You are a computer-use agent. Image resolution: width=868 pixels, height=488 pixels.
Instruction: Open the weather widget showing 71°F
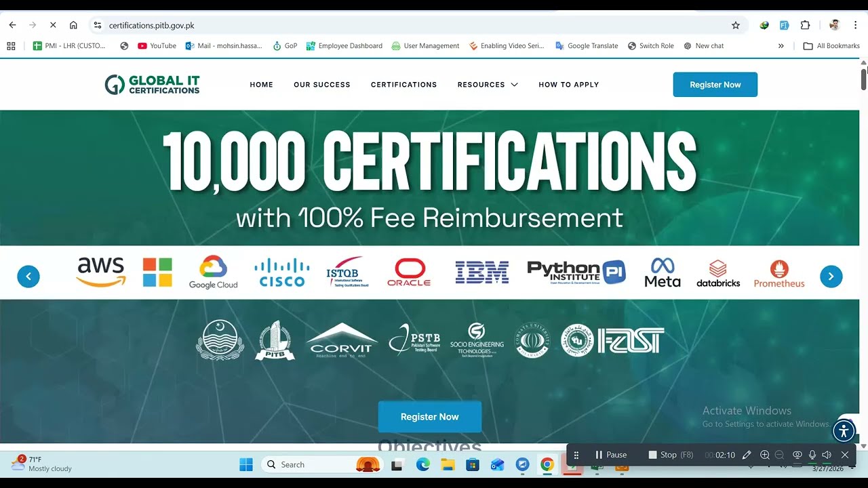tap(42, 464)
